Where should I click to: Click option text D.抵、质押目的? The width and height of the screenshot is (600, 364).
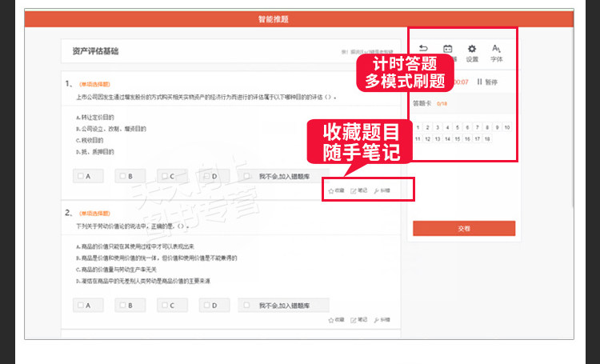(95, 151)
